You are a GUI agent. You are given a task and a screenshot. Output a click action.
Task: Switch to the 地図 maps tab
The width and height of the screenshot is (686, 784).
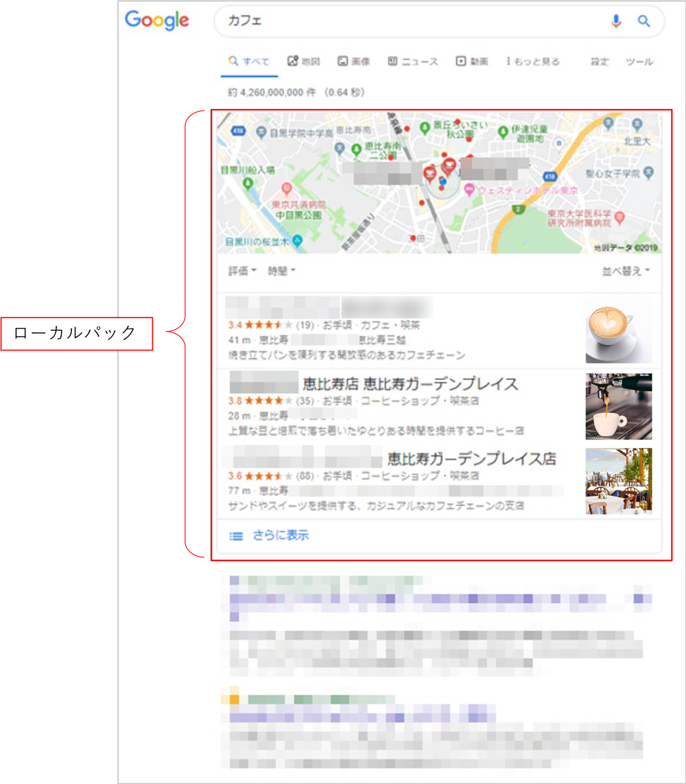303,62
